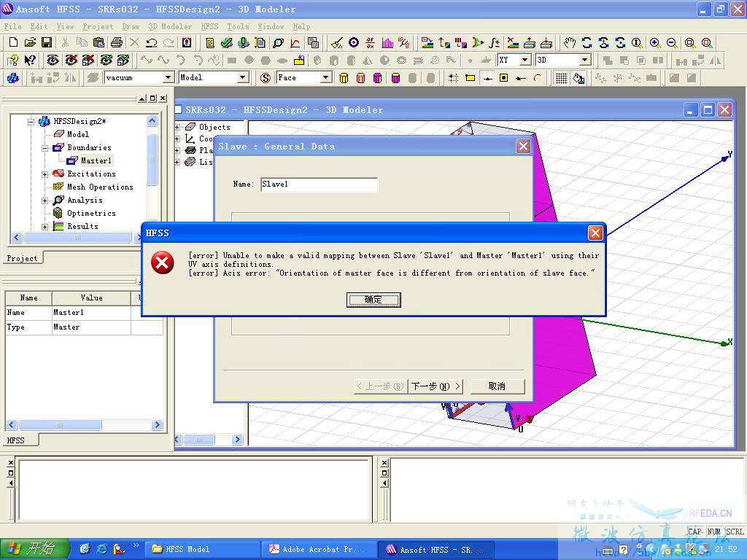
Task: Expand the Excitations tree node
Action: [x=44, y=174]
